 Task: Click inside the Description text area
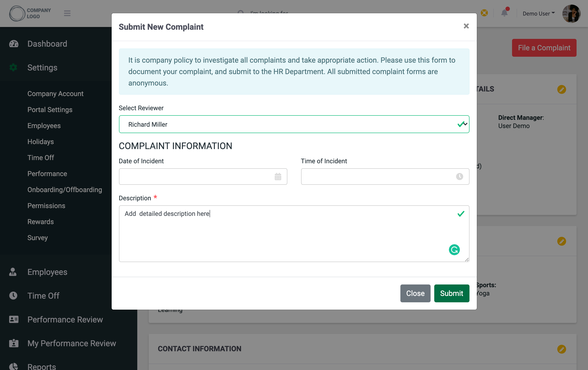[x=294, y=233]
